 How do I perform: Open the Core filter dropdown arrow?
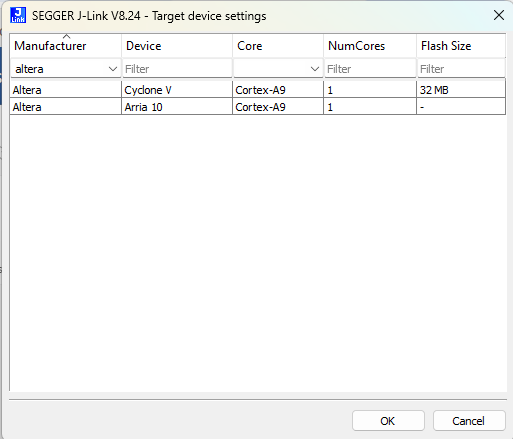[x=315, y=69]
